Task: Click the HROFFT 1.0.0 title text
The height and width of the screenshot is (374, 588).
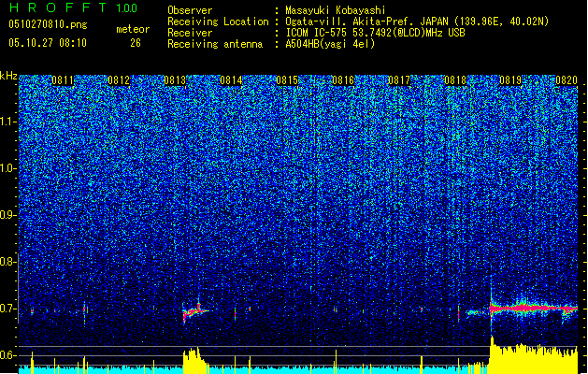Action: click(x=73, y=7)
